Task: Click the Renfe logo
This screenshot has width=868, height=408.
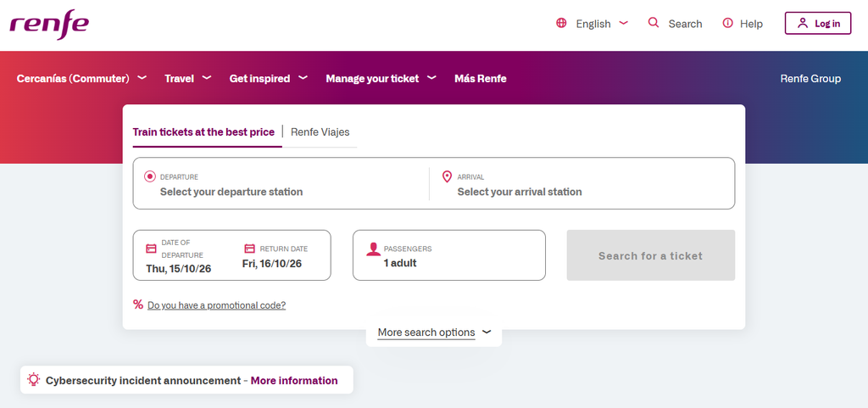Action: click(49, 25)
